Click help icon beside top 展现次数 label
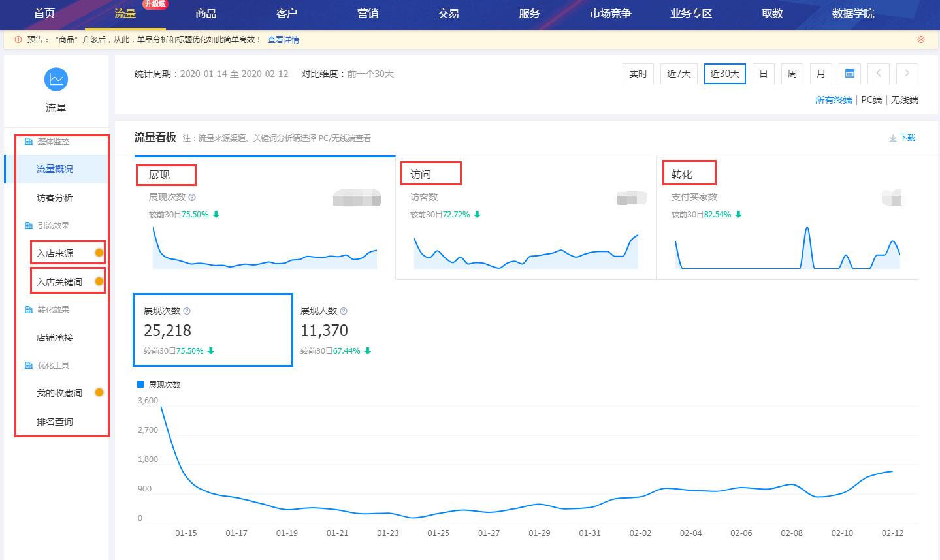The width and height of the screenshot is (940, 560). pyautogui.click(x=192, y=197)
